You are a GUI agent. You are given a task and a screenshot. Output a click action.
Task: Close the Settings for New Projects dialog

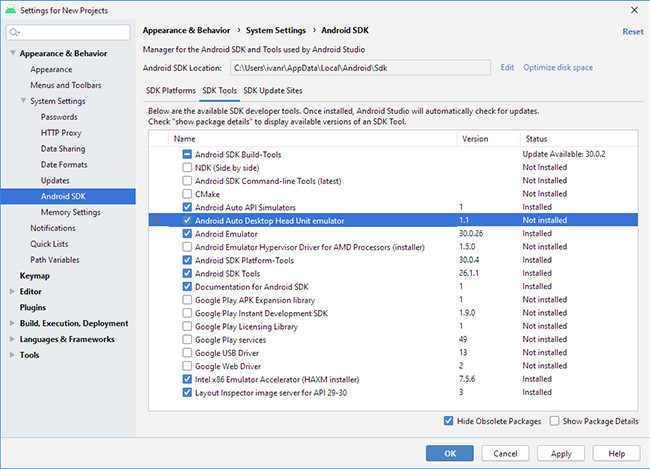pos(636,9)
